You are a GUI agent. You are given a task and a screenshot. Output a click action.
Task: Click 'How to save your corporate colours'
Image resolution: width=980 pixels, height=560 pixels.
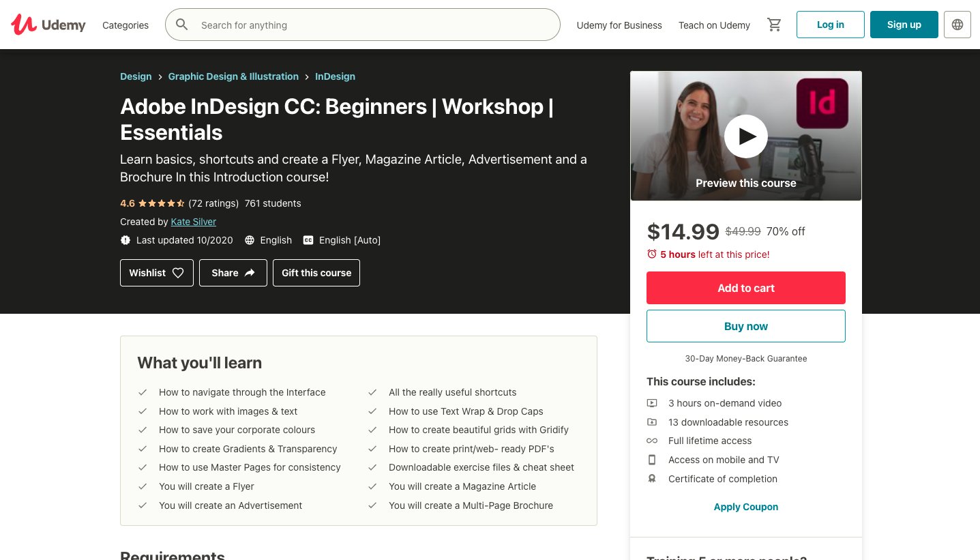pyautogui.click(x=237, y=430)
